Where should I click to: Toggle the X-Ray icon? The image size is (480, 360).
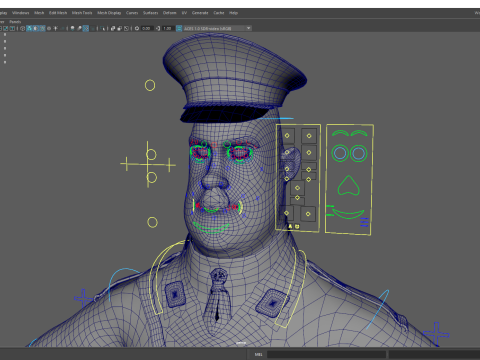pyautogui.click(x=113, y=28)
